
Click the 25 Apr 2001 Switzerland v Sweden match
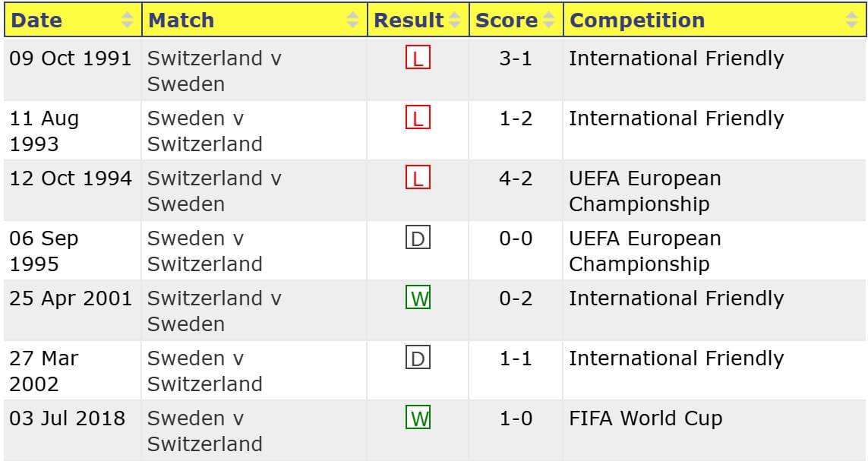[214, 311]
